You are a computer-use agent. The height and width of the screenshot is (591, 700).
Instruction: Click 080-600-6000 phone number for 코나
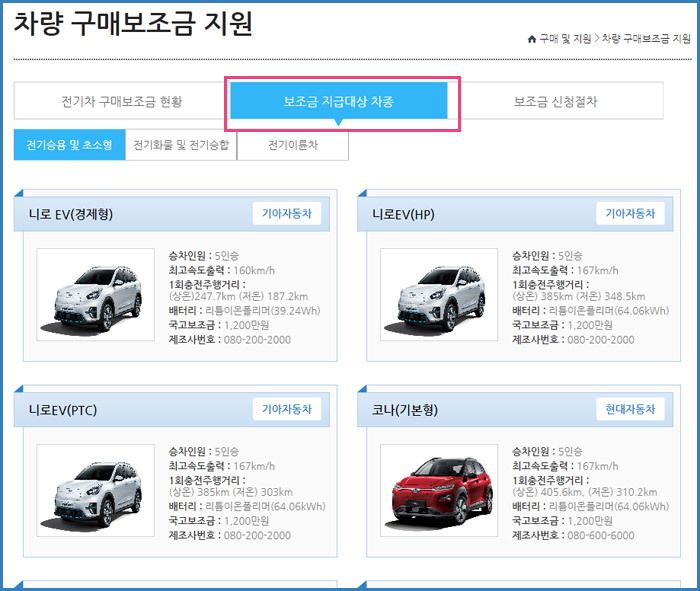point(600,535)
